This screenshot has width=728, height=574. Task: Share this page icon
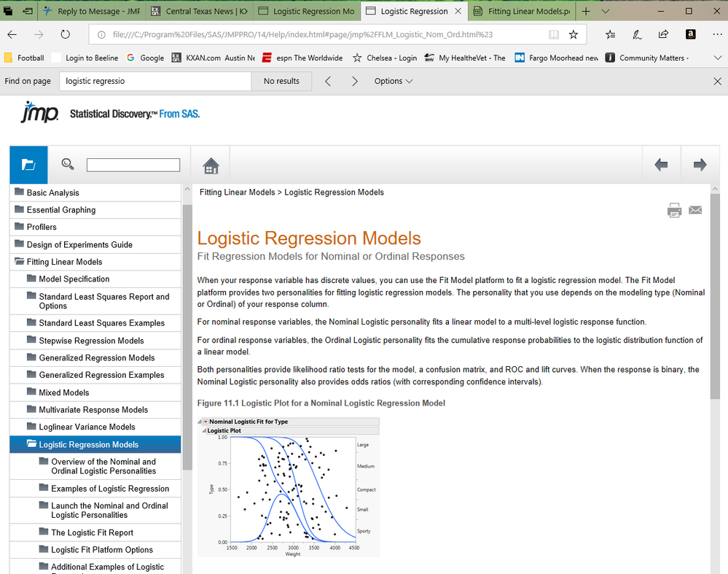coord(663,34)
